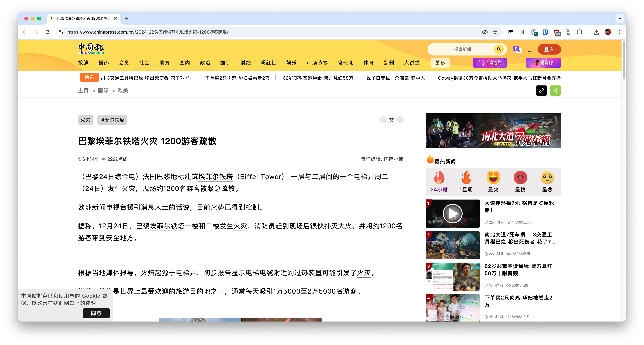Click 同意 to accept cookies

[x=96, y=313]
